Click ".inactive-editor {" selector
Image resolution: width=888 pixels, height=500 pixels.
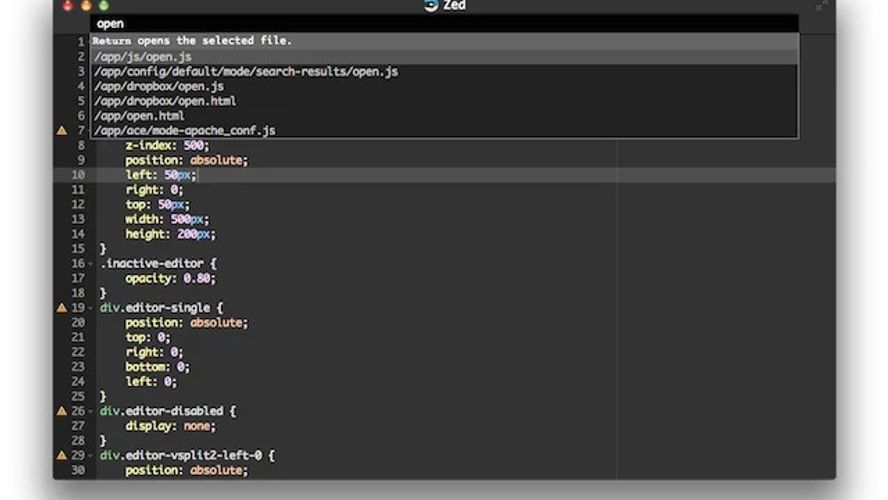[159, 264]
